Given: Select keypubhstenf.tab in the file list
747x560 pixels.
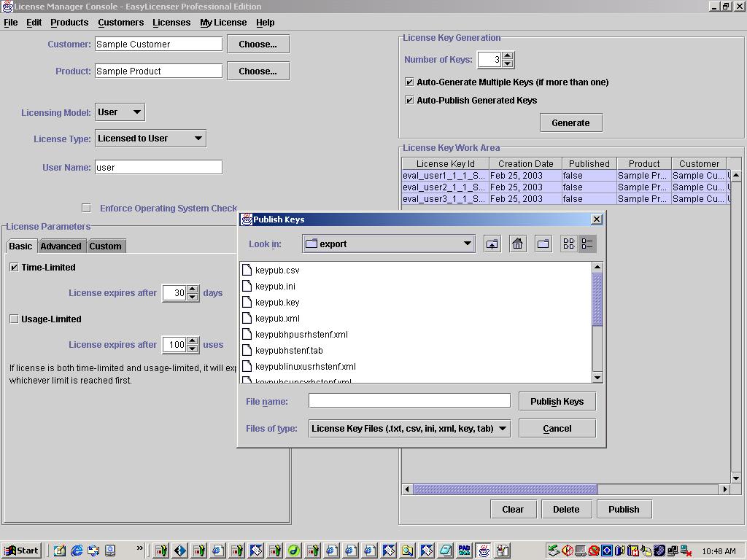Looking at the screenshot, I should pyautogui.click(x=289, y=351).
